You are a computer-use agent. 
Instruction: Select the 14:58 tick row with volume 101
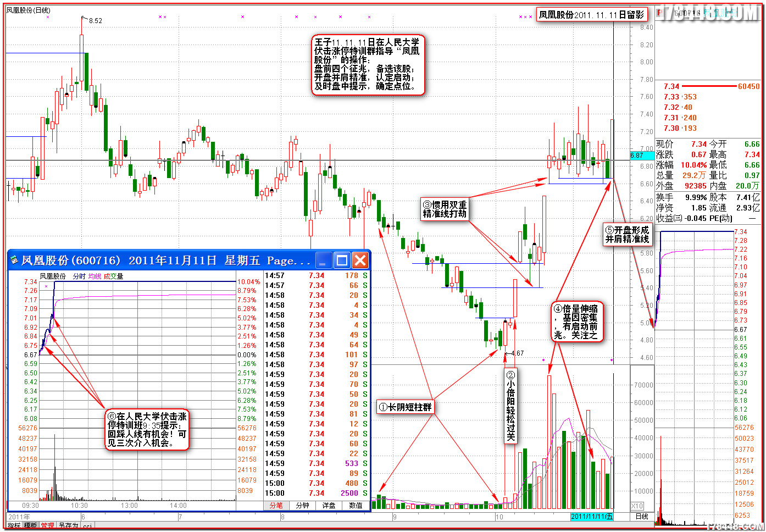[317, 354]
